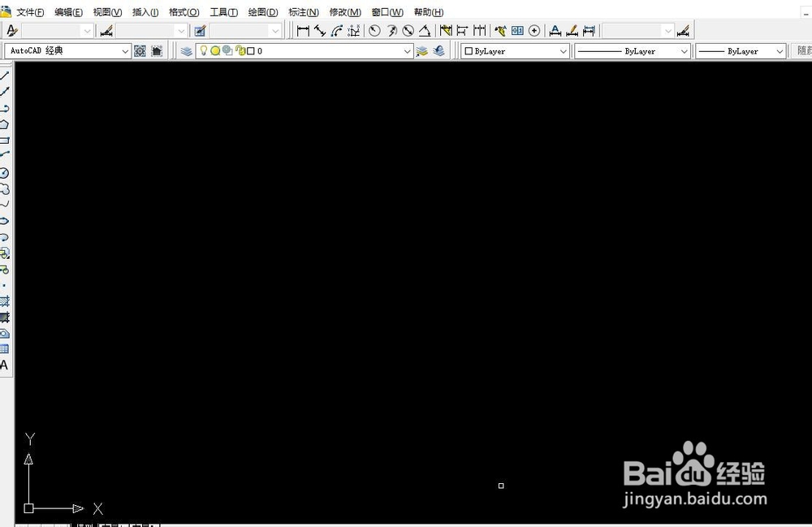Click layer 0 color square

[x=251, y=50]
